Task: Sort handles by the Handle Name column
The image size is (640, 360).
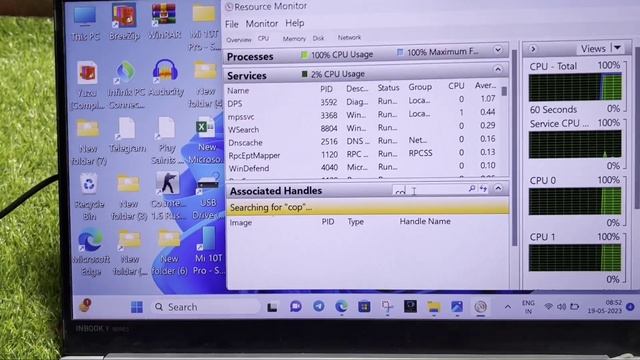Action: pyautogui.click(x=425, y=221)
